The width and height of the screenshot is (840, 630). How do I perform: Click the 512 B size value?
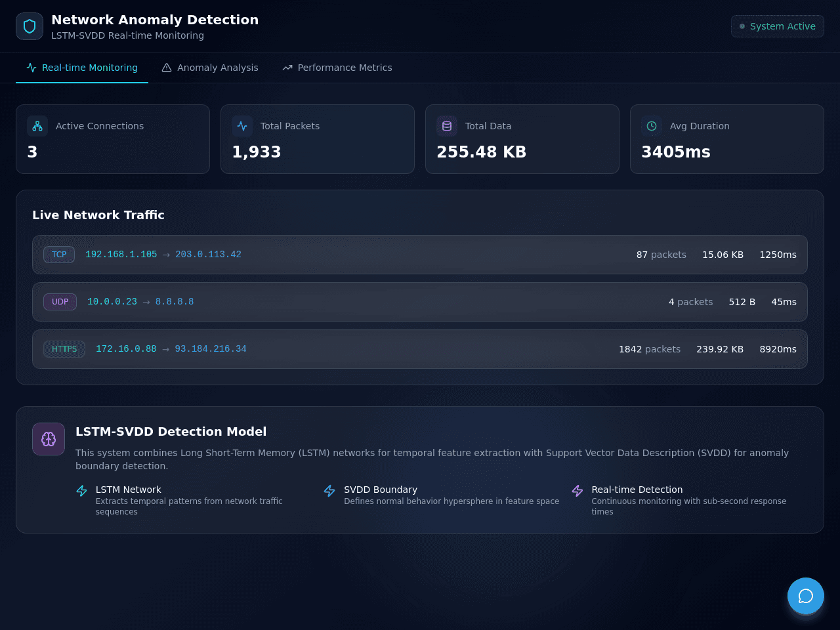point(742,302)
